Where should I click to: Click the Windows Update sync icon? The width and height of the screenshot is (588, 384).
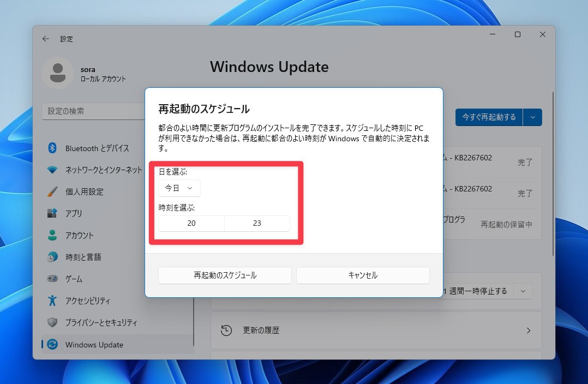point(52,344)
